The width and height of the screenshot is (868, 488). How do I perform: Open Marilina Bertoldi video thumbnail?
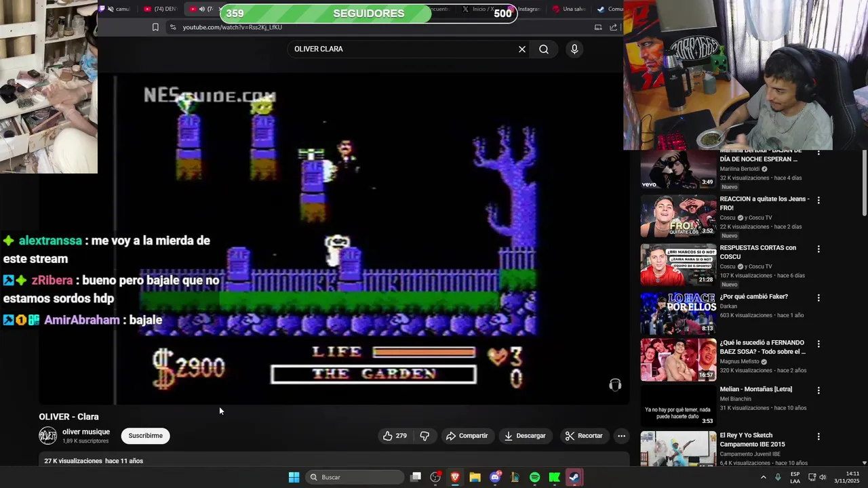[x=678, y=169]
